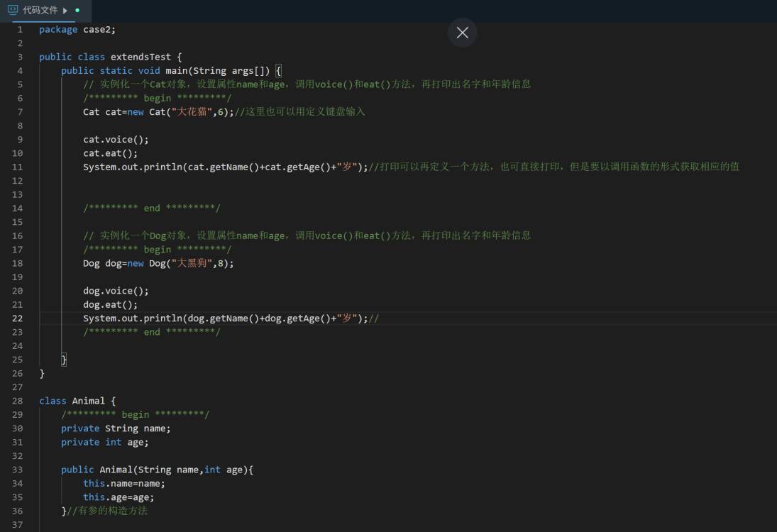Click the 'dog.voice();' line

pos(116,291)
